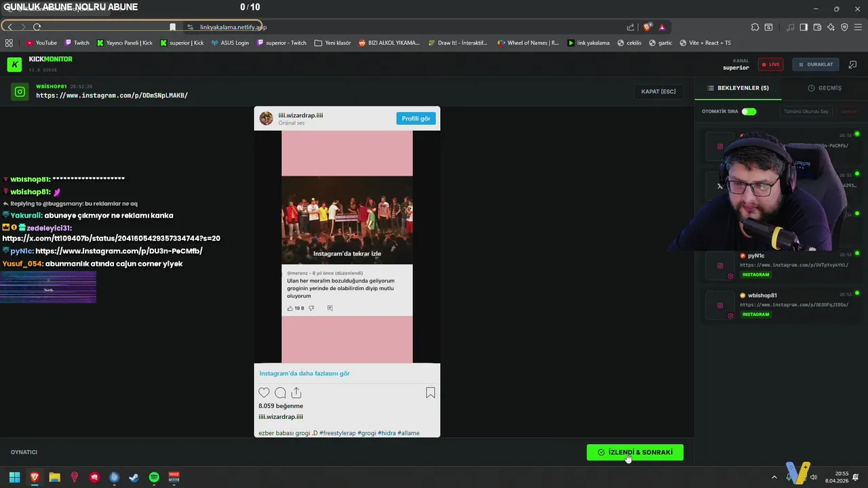Click the Brave Rewards triangle icon

point(662,27)
